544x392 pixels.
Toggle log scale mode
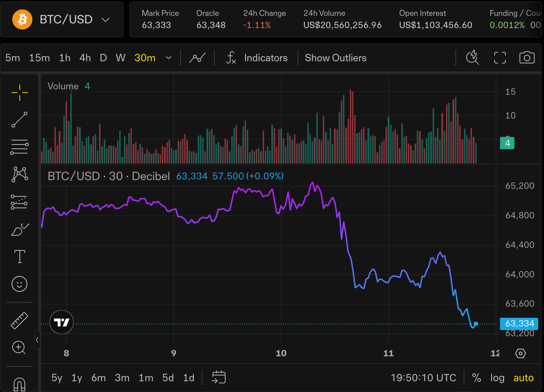497,378
